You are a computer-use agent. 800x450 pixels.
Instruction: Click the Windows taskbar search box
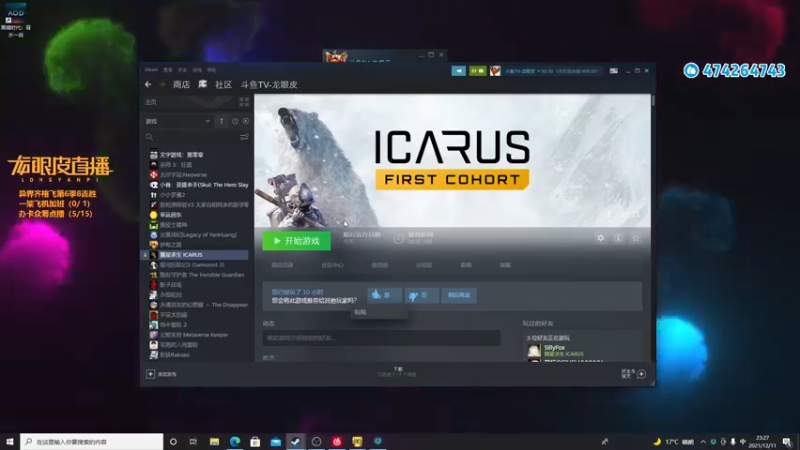point(92,441)
